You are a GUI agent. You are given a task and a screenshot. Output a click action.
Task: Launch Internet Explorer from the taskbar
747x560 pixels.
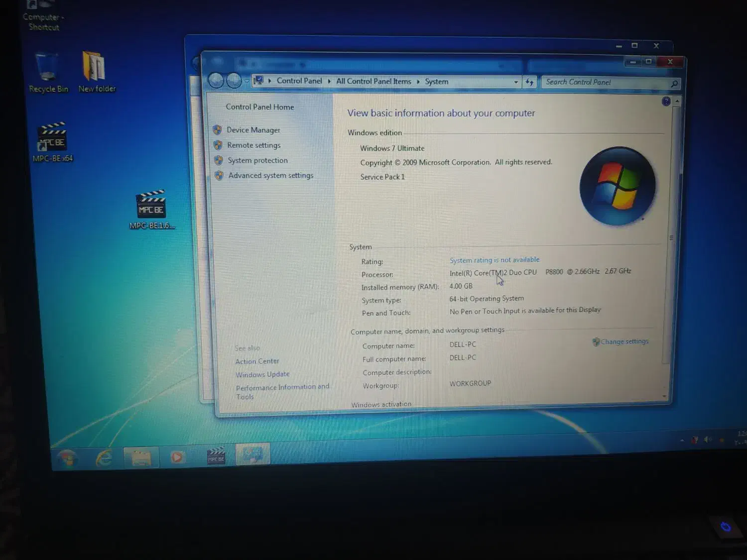(104, 457)
